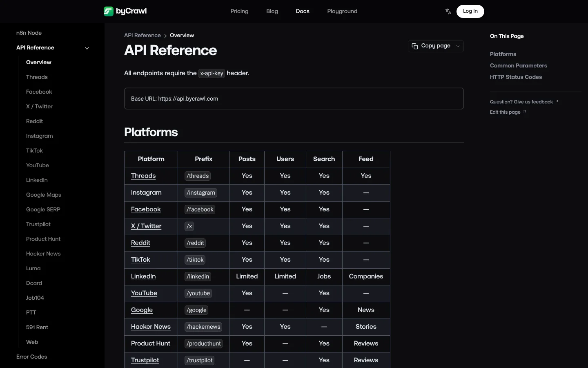Select Overview in the sidebar
The height and width of the screenshot is (368, 588).
click(x=39, y=62)
